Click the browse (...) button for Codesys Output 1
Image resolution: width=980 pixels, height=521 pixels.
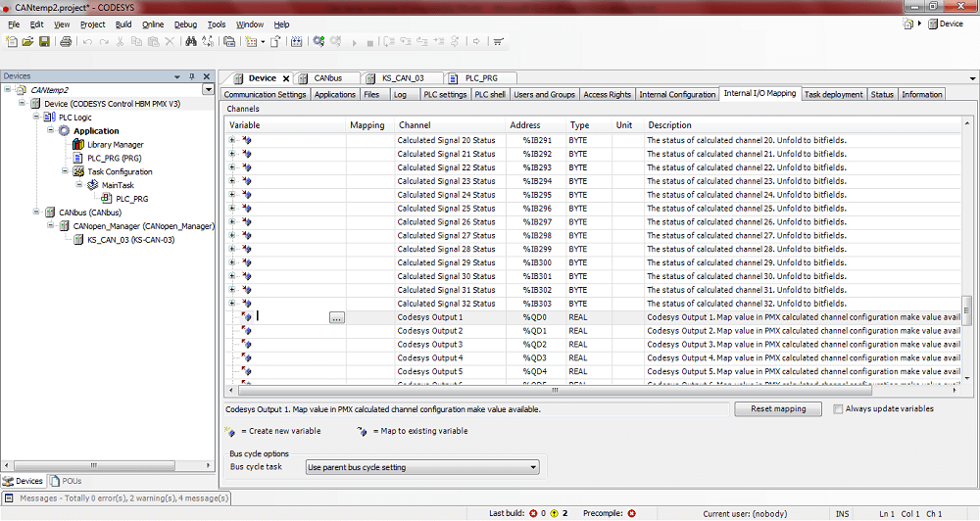pyautogui.click(x=337, y=318)
